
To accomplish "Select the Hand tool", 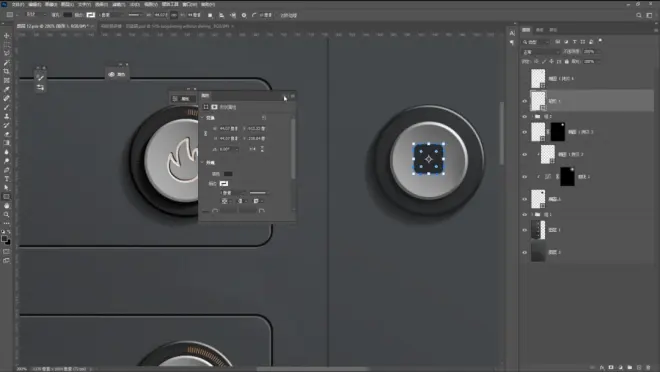I will (6, 205).
